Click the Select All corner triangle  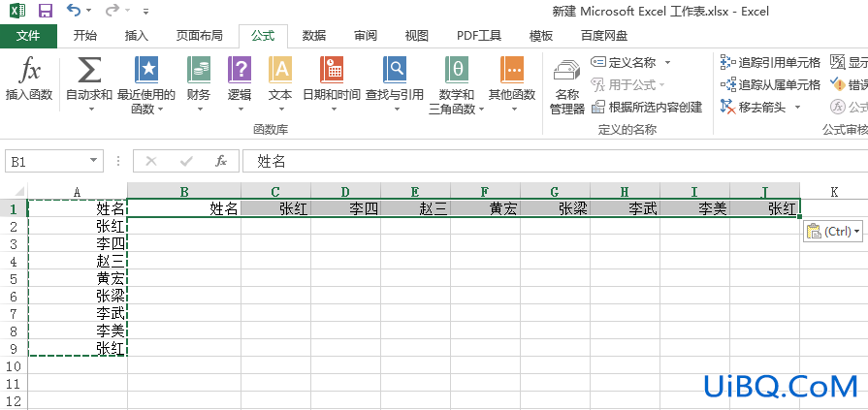click(x=18, y=192)
